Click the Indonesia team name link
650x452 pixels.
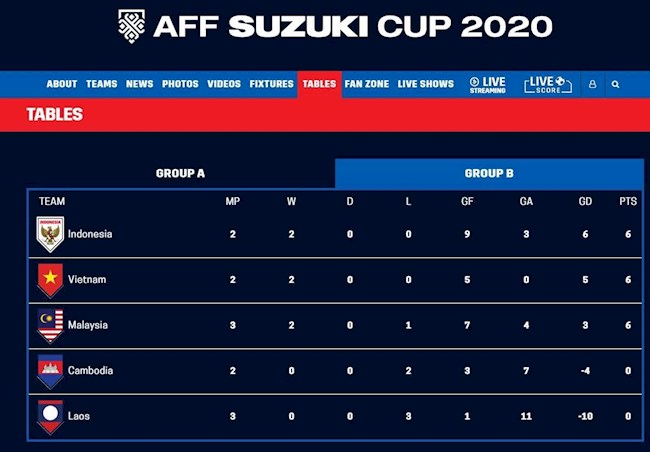point(90,234)
